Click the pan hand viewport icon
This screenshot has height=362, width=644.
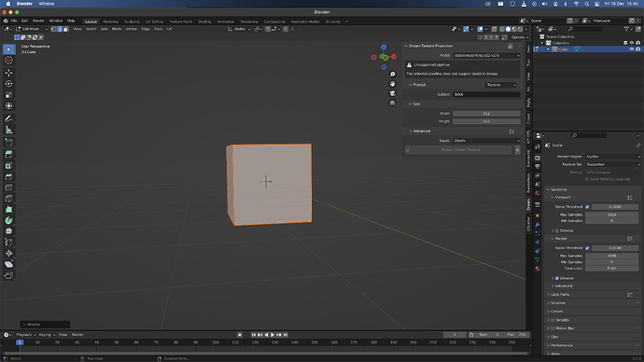[x=392, y=84]
